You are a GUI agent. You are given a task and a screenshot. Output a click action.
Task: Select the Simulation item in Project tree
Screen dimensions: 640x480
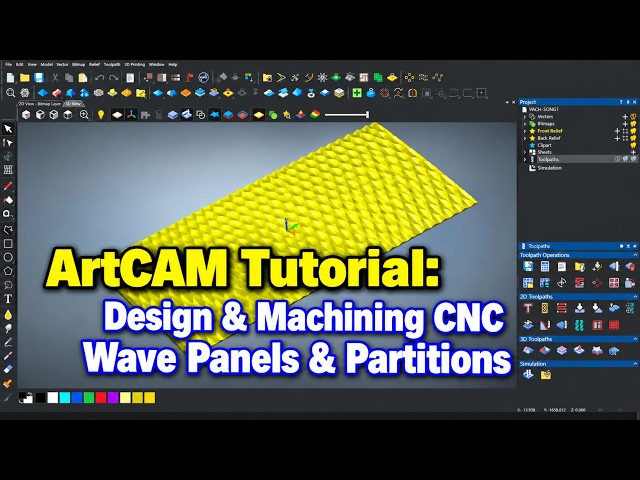(549, 168)
